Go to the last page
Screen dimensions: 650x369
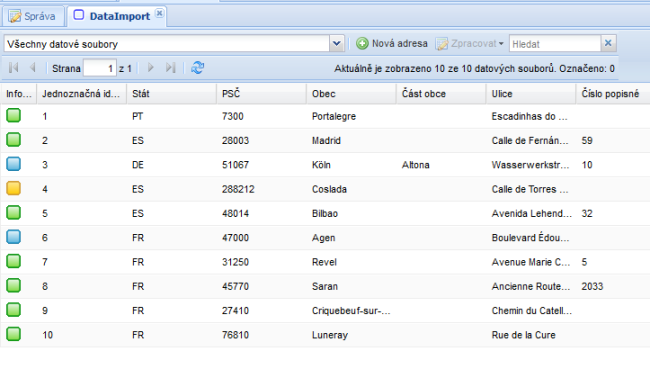tap(170, 68)
